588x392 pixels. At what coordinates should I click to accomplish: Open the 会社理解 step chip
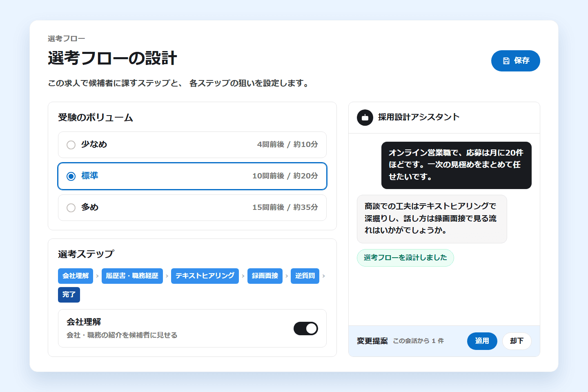tap(76, 276)
